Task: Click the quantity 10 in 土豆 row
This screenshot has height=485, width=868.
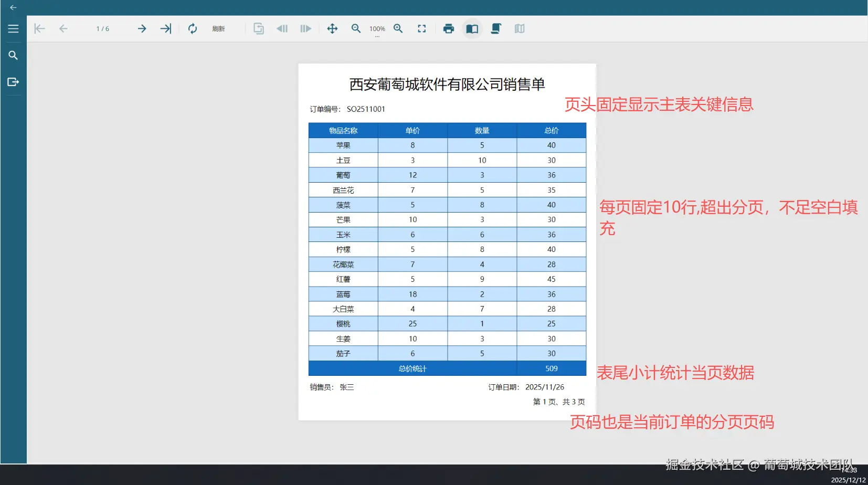Action: (x=482, y=160)
